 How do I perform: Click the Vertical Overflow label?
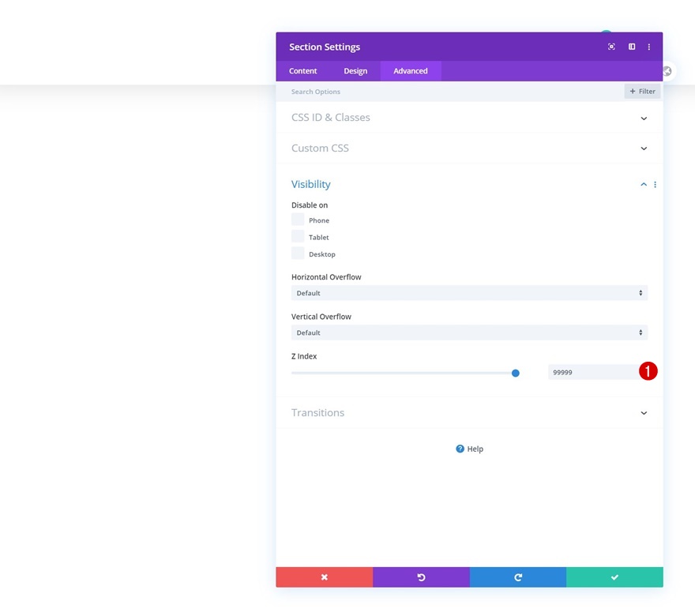pyautogui.click(x=321, y=317)
